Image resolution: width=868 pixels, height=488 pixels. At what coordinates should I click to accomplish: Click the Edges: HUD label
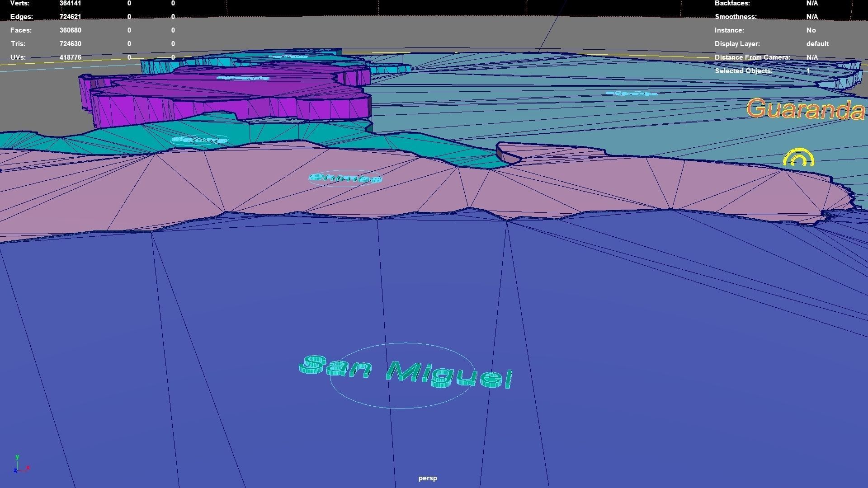pos(22,17)
